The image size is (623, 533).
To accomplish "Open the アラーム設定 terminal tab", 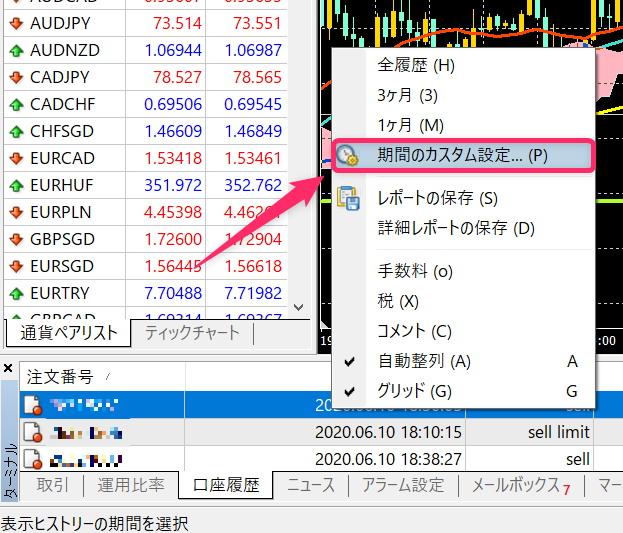I will tap(403, 485).
